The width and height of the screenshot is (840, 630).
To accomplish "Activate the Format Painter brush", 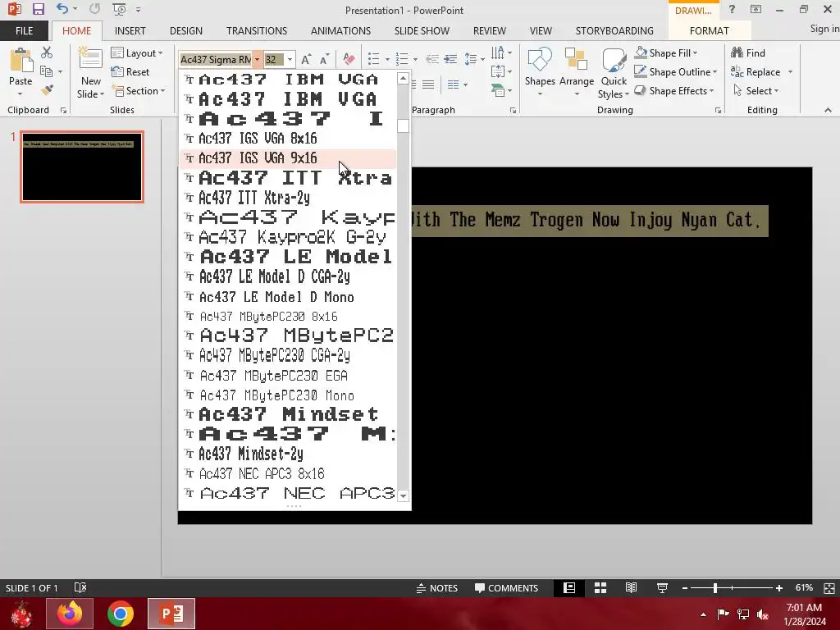I will pyautogui.click(x=47, y=90).
